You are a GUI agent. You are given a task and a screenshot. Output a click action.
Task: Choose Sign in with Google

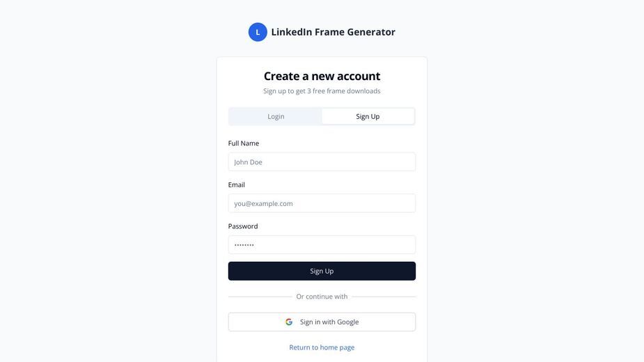(x=322, y=322)
